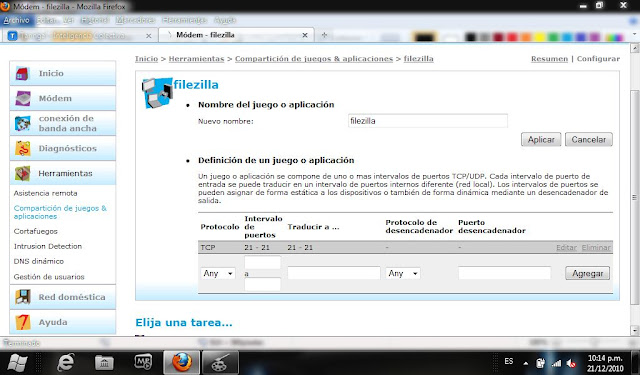The width and height of the screenshot is (640, 375).
Task: Go to conexión de banda ancha section
Action: point(62,123)
